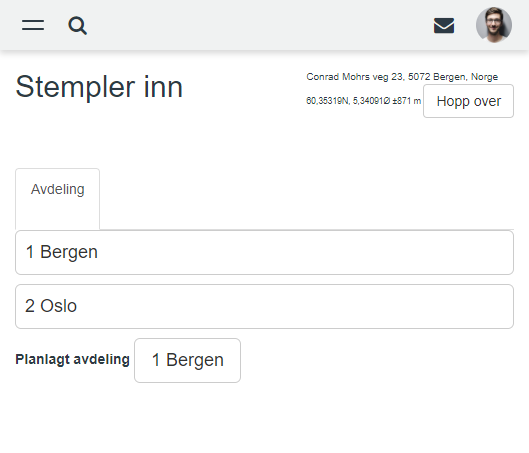Viewport: 529px width, 453px height.
Task: Click the GPS coordinates text
Action: tap(363, 101)
